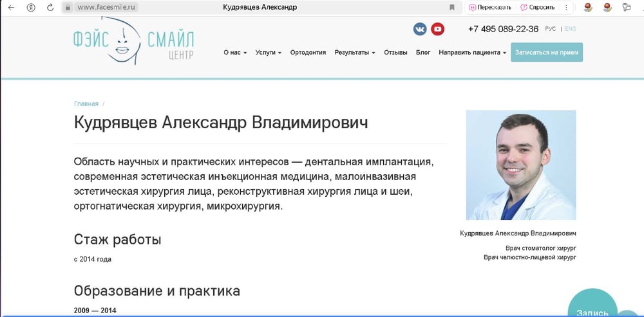644x317 pixels.
Task: Go back with the browser back arrow
Action: [11, 7]
